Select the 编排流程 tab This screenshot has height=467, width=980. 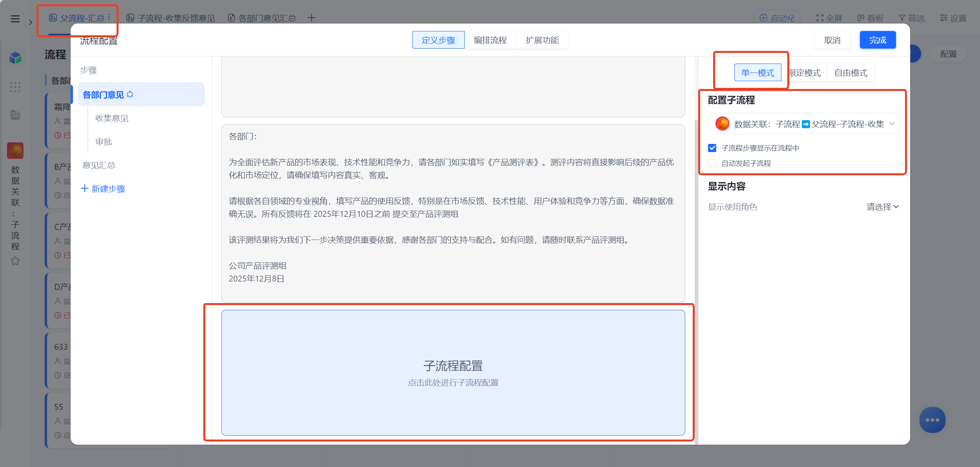[490, 40]
